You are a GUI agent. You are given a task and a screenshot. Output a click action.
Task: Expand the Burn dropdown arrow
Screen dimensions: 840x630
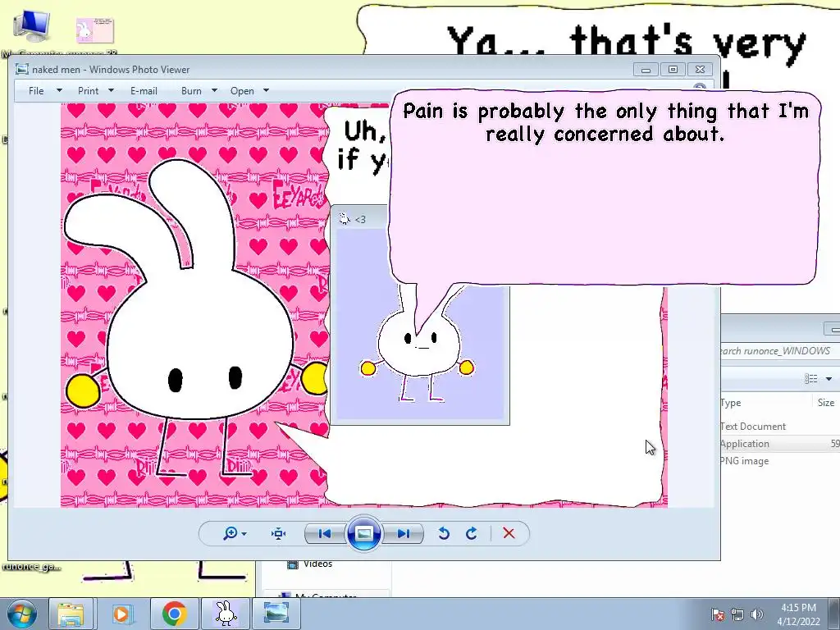click(x=214, y=90)
